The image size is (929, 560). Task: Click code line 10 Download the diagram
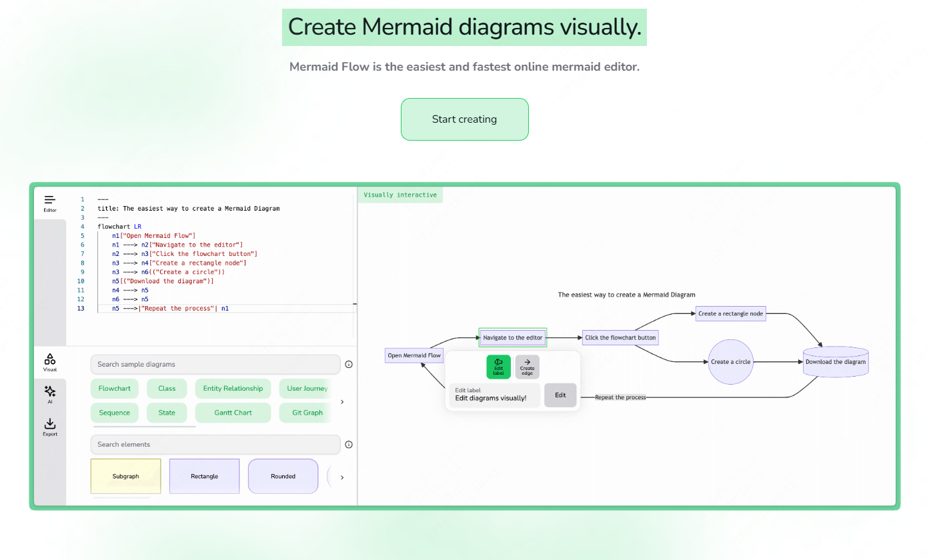[x=163, y=281]
